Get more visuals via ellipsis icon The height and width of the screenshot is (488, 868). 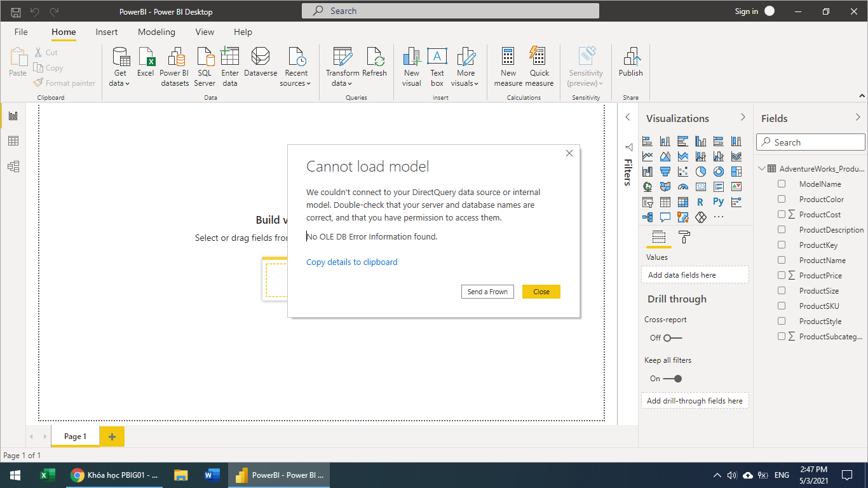click(x=719, y=217)
